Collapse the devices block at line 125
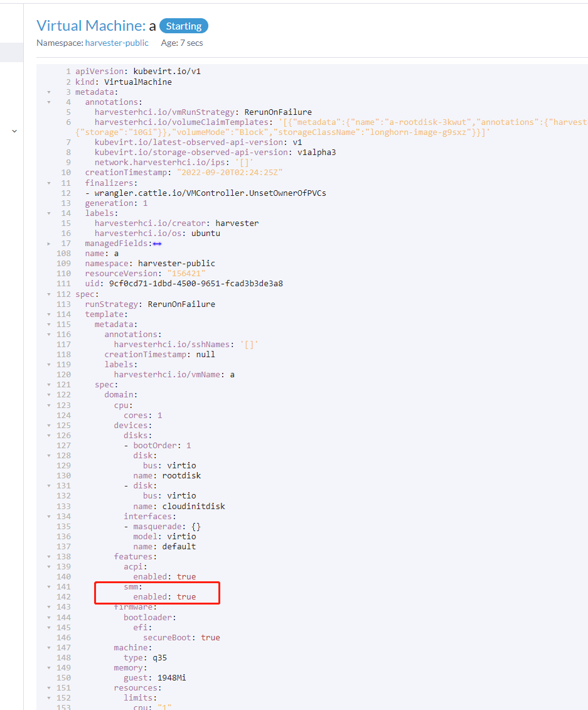The image size is (588, 710). point(49,425)
